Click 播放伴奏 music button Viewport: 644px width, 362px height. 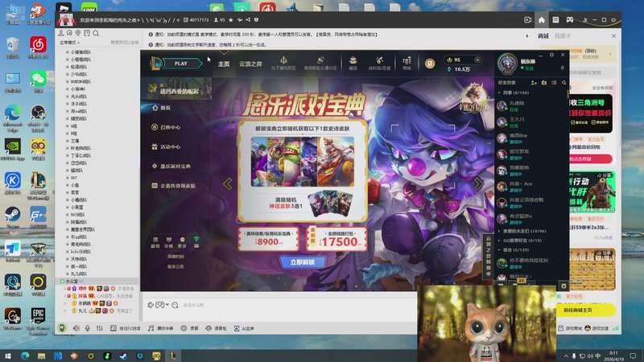tap(160, 328)
